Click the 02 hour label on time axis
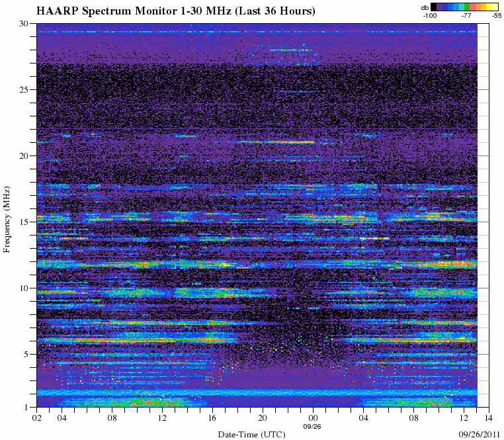 [x=36, y=418]
